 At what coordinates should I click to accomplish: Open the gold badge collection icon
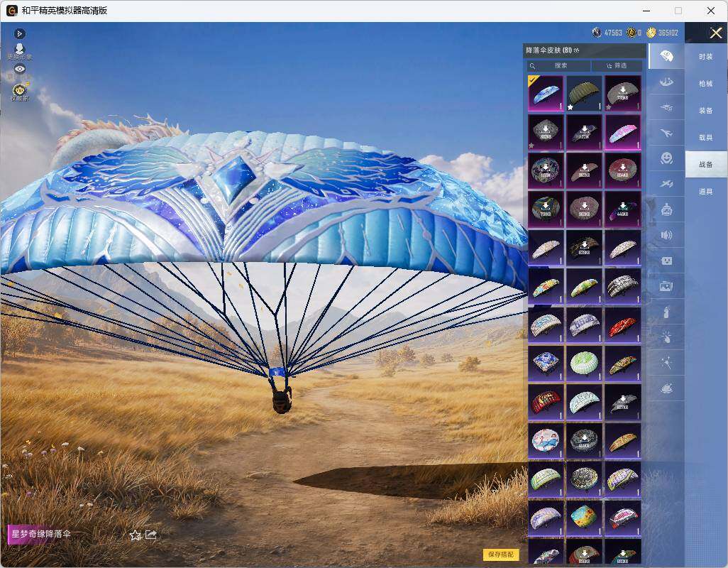tap(19, 92)
